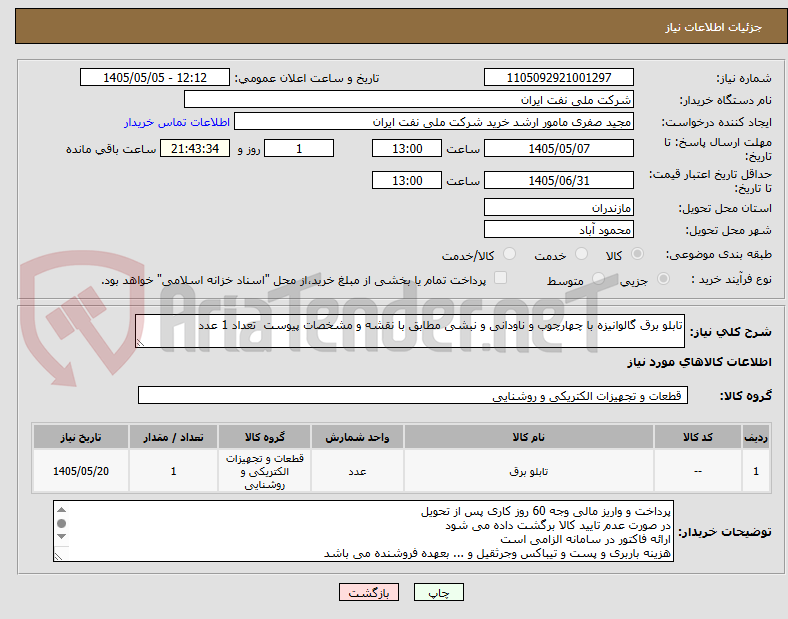Click the remaining days field showing 1
Image resolution: width=788 pixels, height=619 pixels.
[299, 148]
